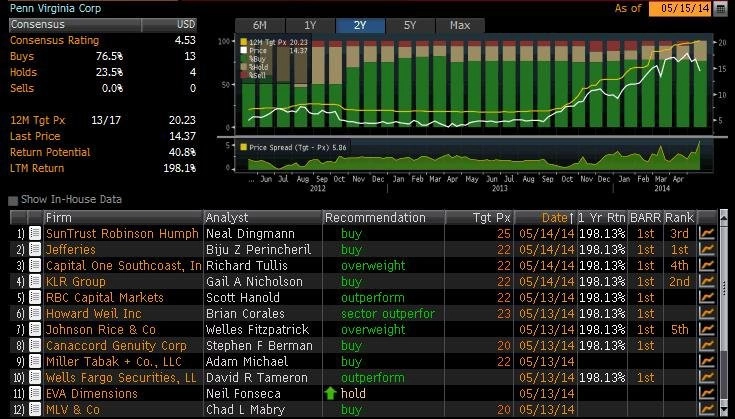This screenshot has width=735, height=419.
Task: Click green upgrade arrow on EVA Dimensions hold
Action: tap(330, 393)
